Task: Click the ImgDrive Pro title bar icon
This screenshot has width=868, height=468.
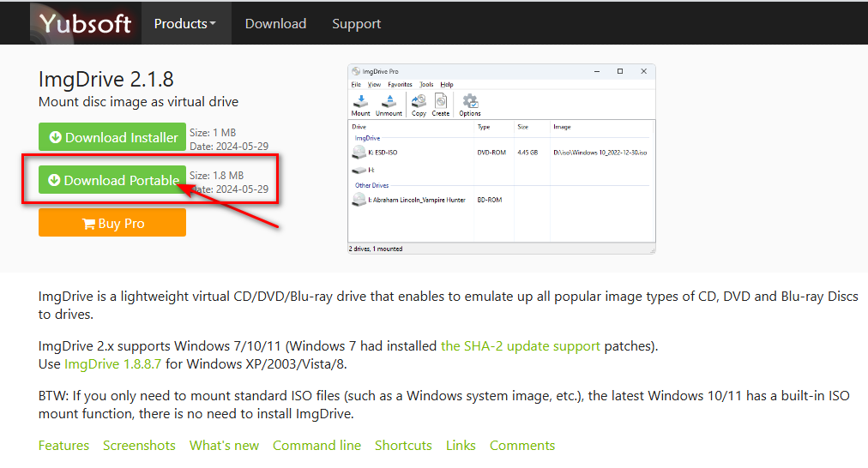Action: click(356, 71)
